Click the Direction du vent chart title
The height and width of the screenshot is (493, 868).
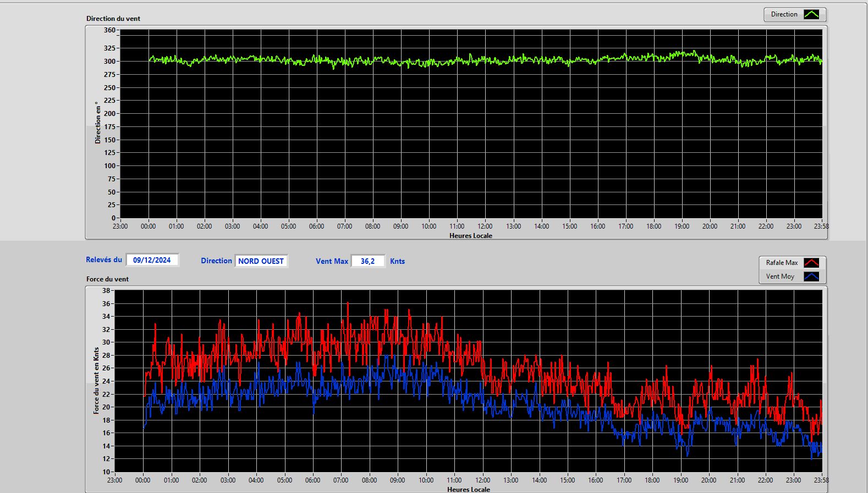click(113, 19)
